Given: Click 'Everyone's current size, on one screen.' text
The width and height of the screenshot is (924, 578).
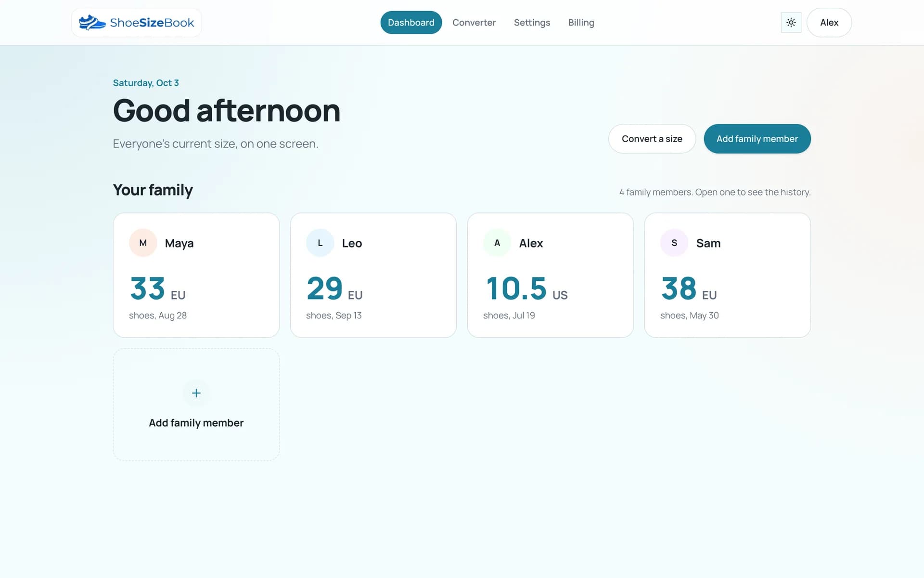Looking at the screenshot, I should tap(216, 144).
